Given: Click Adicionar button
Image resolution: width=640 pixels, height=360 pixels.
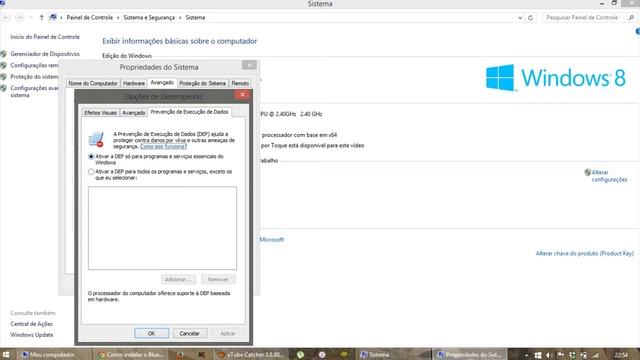Looking at the screenshot, I should [x=178, y=280].
